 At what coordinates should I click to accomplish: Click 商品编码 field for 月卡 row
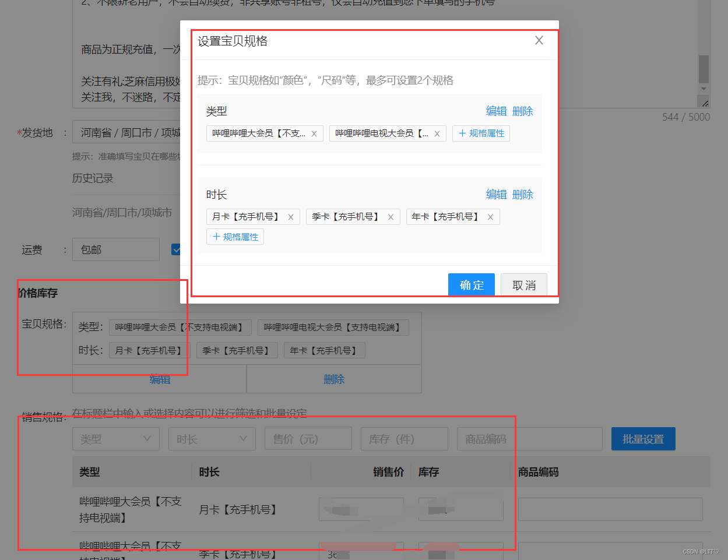coord(610,509)
